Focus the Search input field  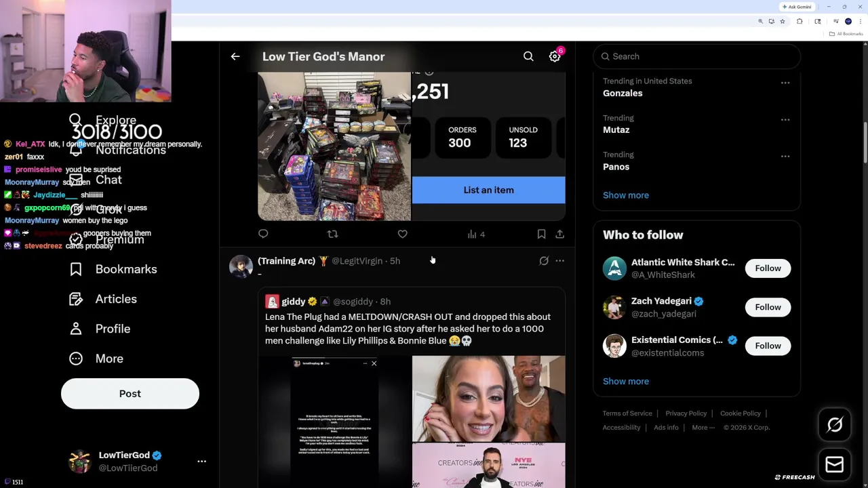[696, 56]
